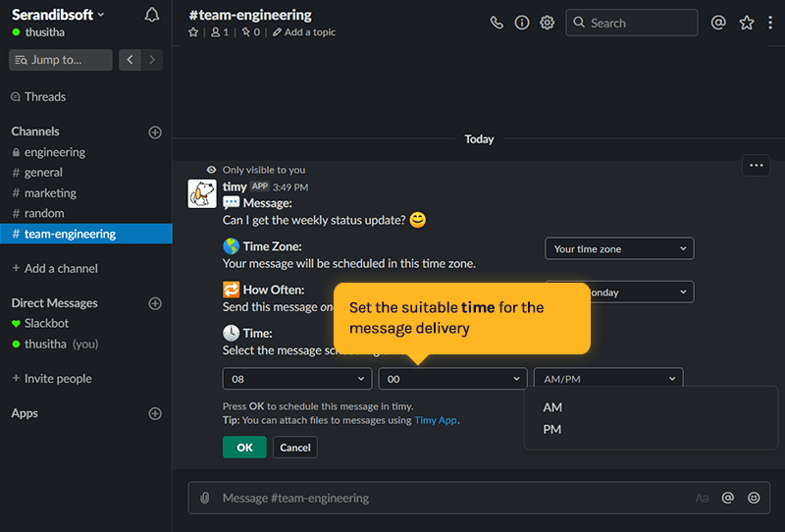
Task: Open the emoji picker in the composer
Action: (x=754, y=498)
